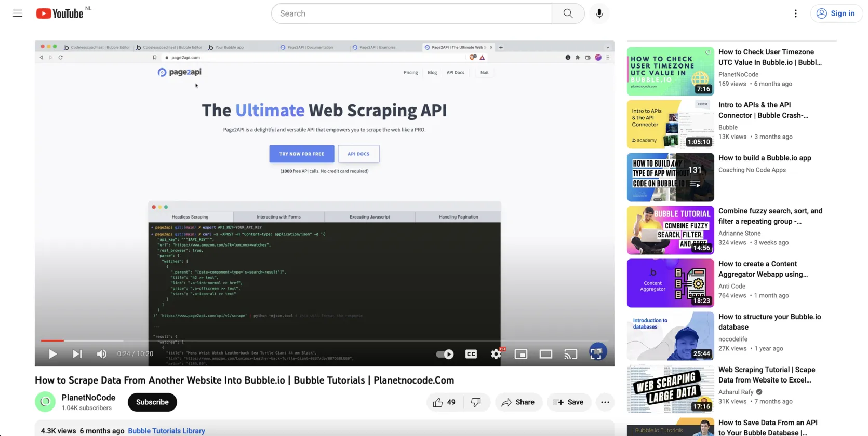Go to YouTube home via logo
868x436 pixels.
tap(60, 13)
